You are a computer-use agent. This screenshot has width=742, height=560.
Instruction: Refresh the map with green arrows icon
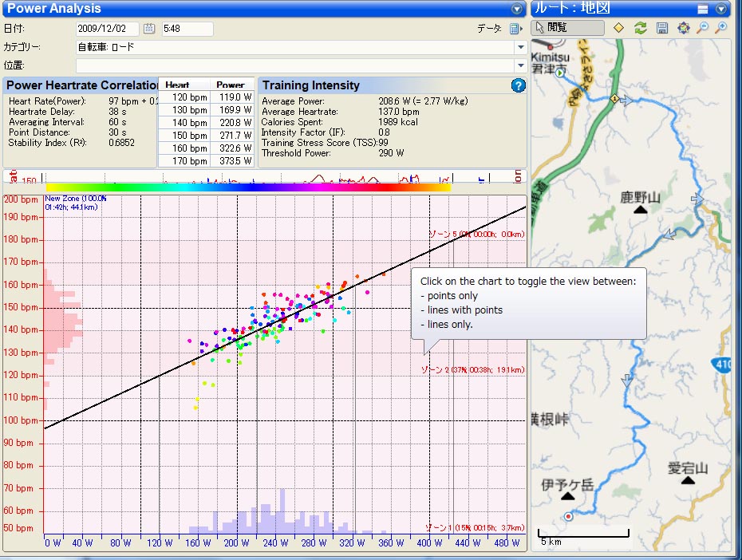click(x=640, y=28)
